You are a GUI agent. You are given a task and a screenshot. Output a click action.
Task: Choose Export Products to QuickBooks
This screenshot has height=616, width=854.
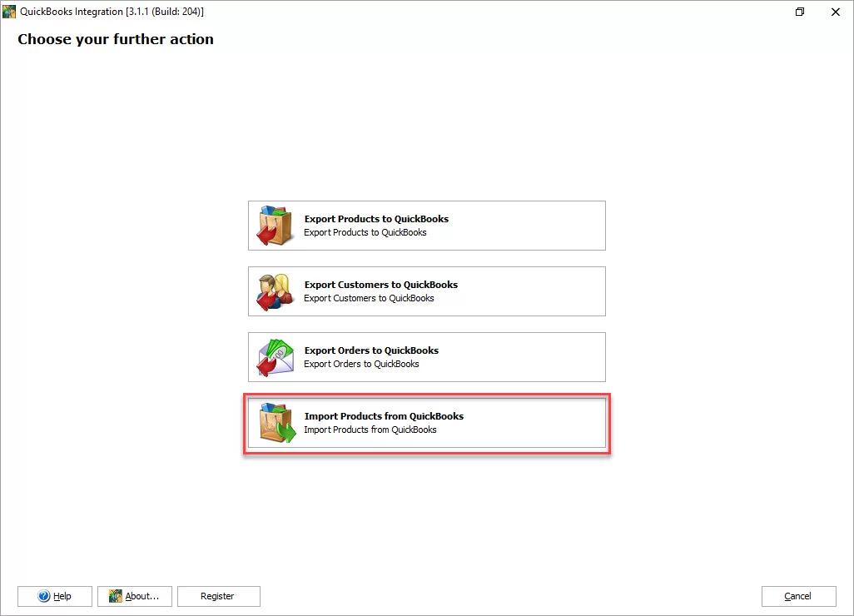point(426,226)
